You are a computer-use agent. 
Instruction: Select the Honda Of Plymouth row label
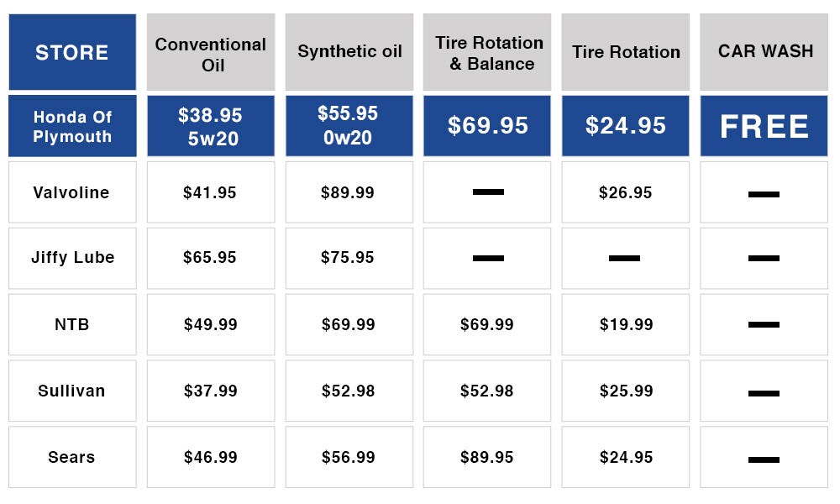(72, 126)
